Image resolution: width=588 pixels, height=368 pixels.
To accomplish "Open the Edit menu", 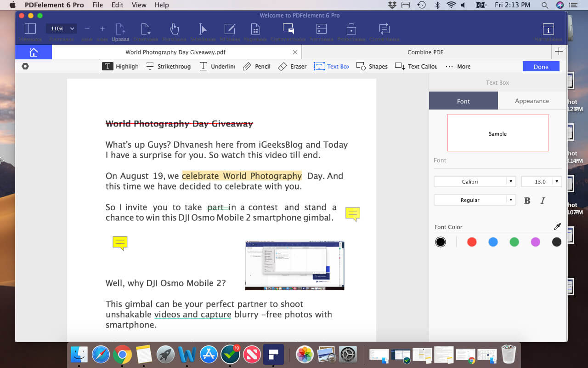I will coord(117,5).
